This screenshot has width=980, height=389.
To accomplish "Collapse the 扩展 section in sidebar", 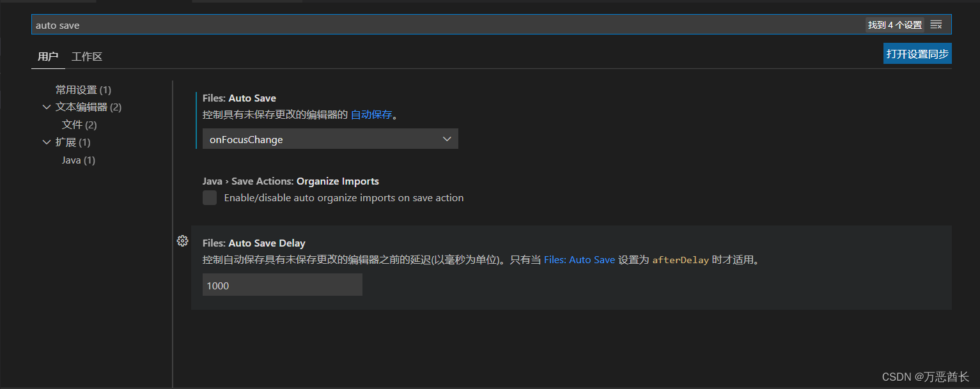I will pos(47,142).
